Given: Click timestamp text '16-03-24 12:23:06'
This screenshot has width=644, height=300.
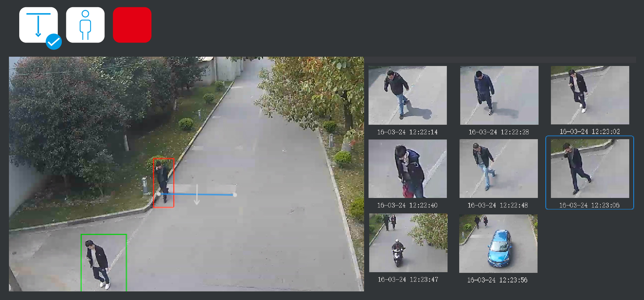Looking at the screenshot, I should [x=589, y=205].
